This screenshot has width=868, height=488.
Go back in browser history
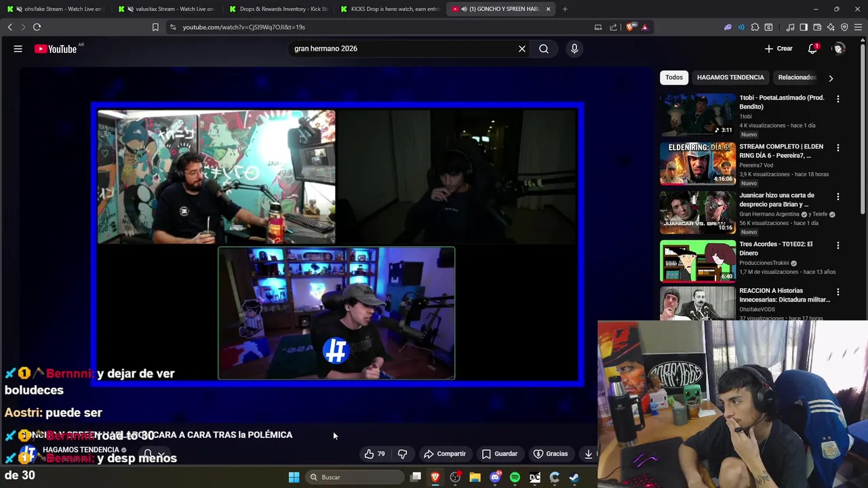click(10, 27)
